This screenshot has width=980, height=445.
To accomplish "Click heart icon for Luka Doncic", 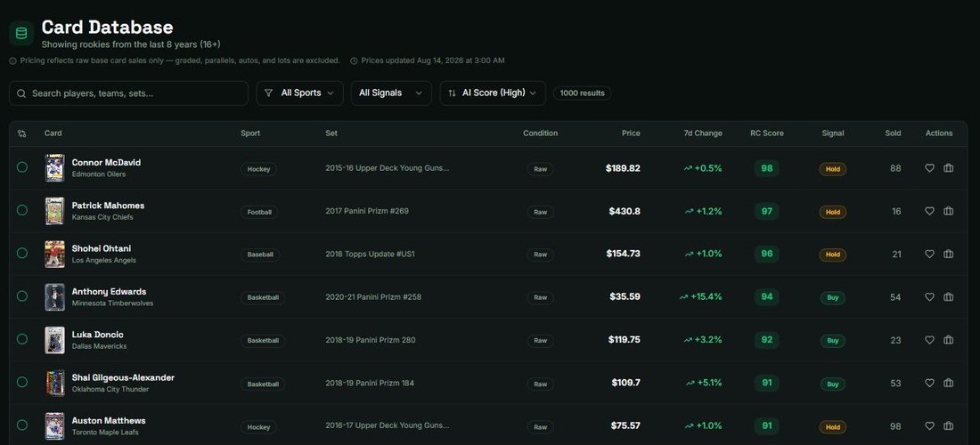I will pos(929,339).
